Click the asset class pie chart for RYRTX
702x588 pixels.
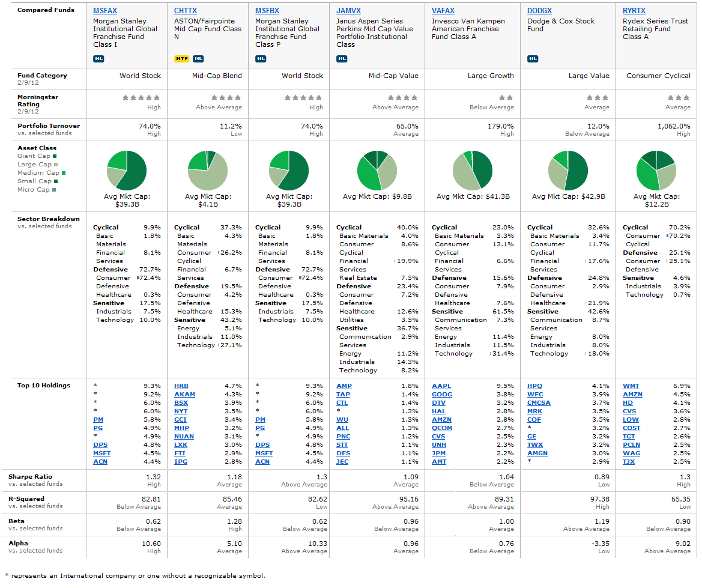coord(656,171)
